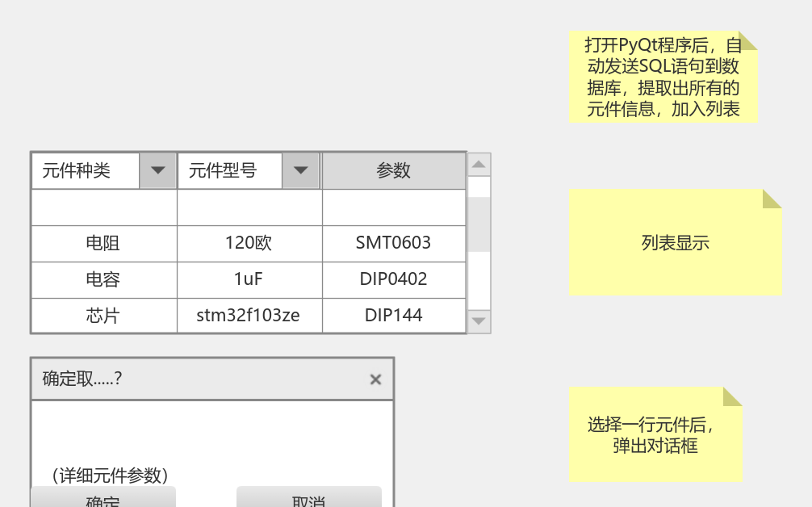Image resolution: width=812 pixels, height=507 pixels.
Task: Click the 120欧 model cell
Action: [x=248, y=243]
